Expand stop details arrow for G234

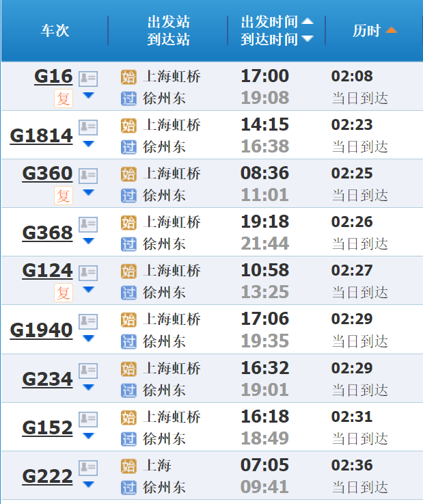coord(88,387)
